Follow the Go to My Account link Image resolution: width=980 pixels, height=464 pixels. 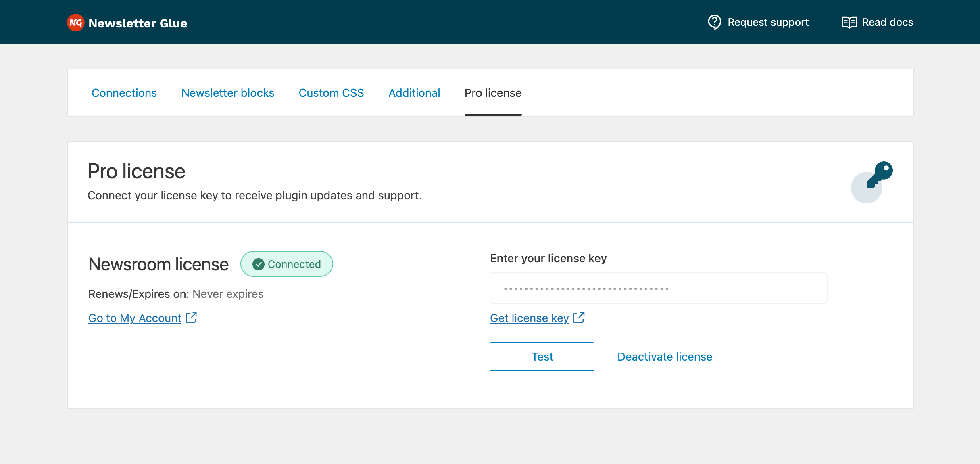(135, 318)
